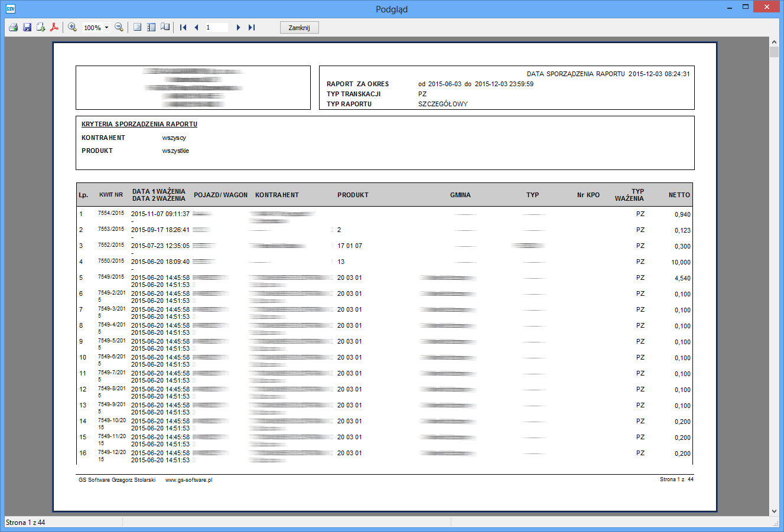Zoom in with the magnifier plus icon
784x532 pixels.
coord(73,27)
